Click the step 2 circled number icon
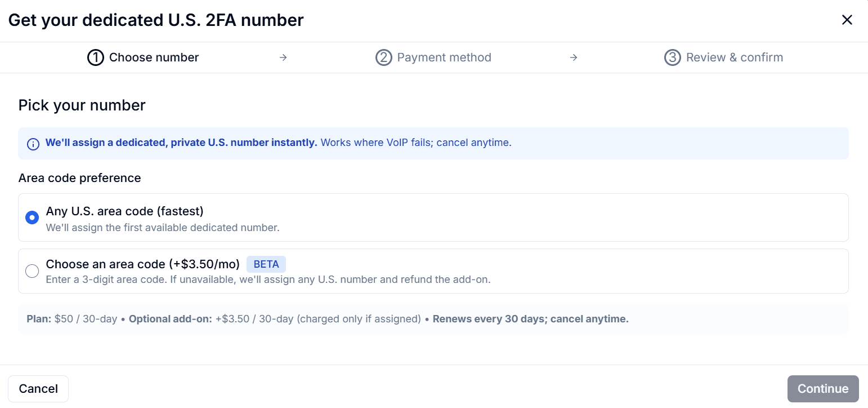 click(384, 57)
